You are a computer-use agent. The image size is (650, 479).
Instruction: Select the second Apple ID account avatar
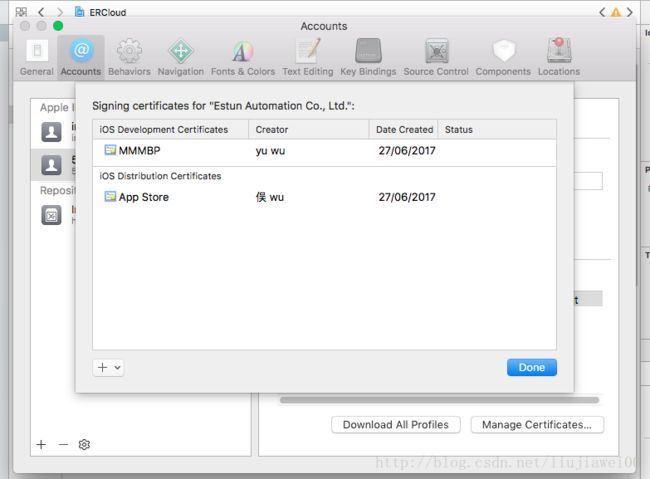pyautogui.click(x=51, y=165)
